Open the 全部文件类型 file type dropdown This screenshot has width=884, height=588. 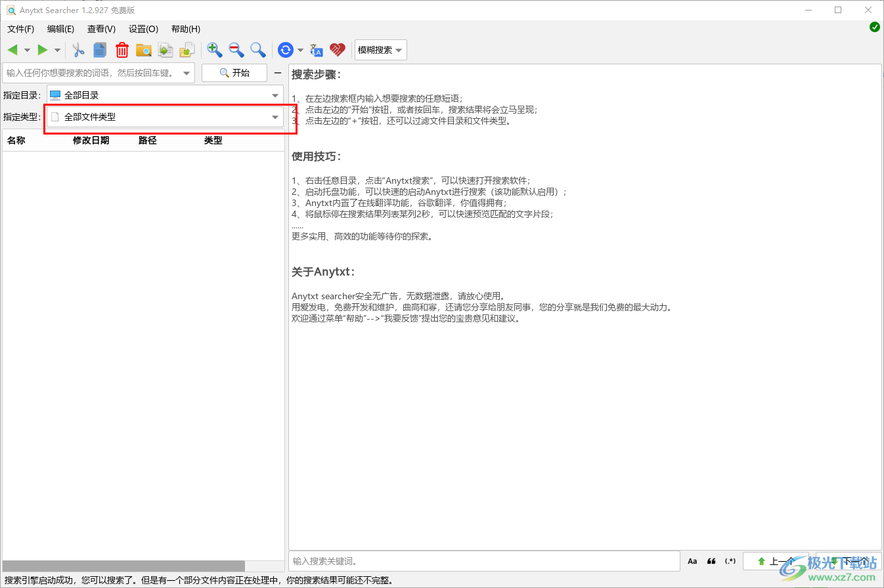[x=165, y=117]
